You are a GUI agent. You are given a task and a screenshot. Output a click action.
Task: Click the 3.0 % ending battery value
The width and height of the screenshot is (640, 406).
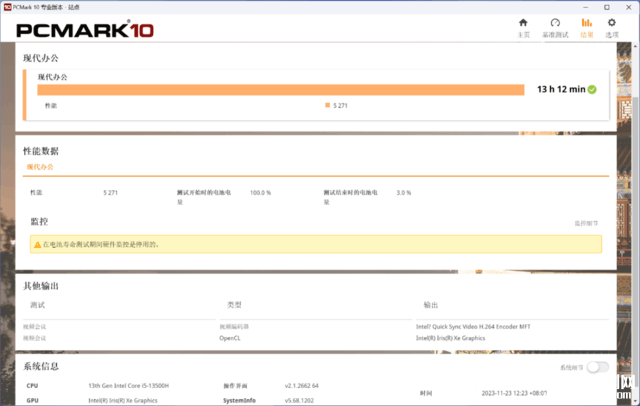404,193
